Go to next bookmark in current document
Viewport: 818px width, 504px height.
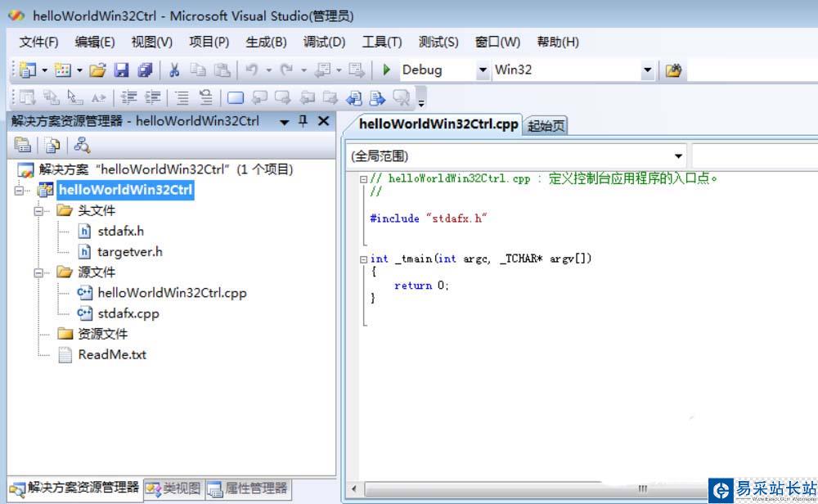(x=377, y=97)
